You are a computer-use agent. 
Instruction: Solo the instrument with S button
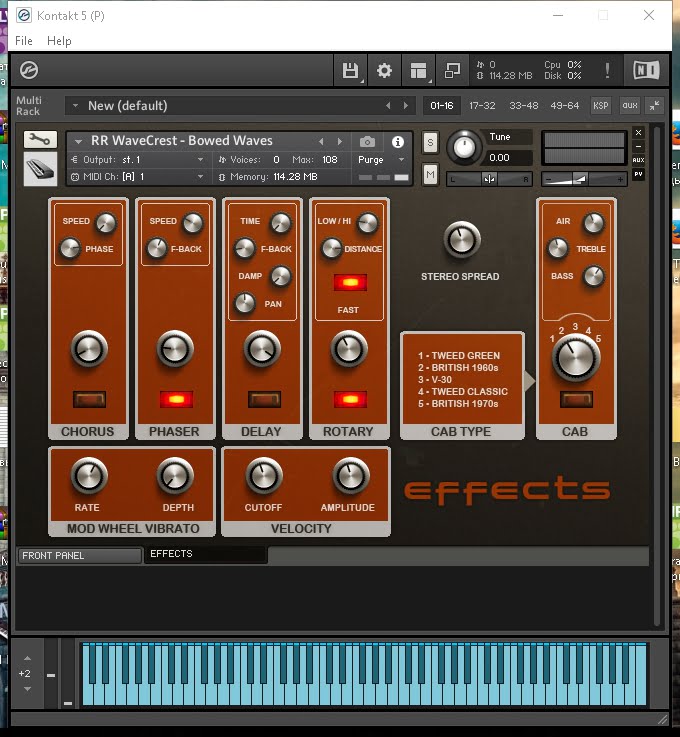[430, 142]
